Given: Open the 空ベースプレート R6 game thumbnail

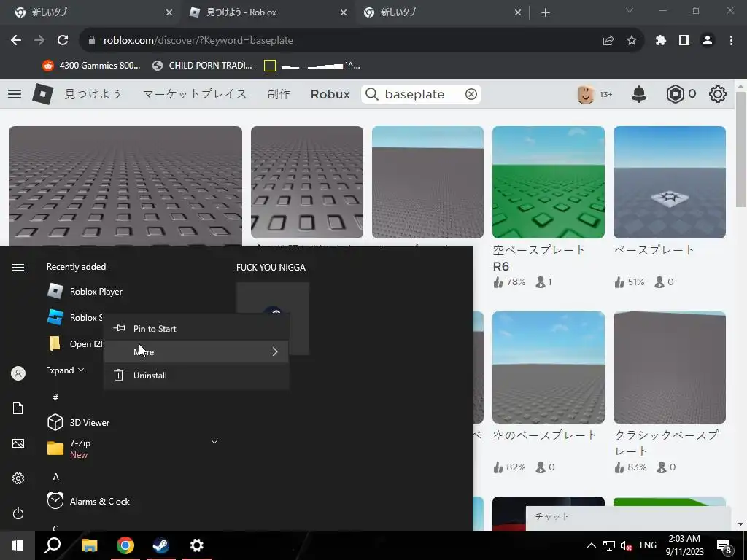Looking at the screenshot, I should pos(549,182).
